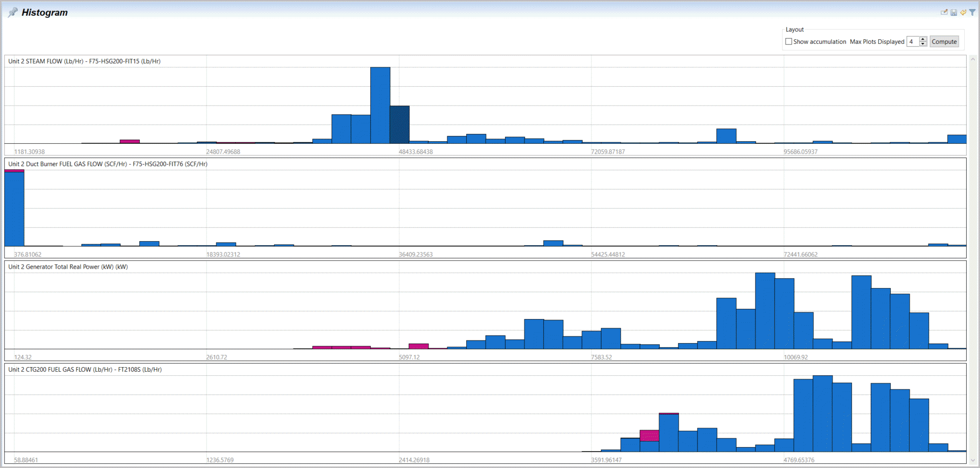The image size is (980, 468).
Task: Click the yellow undo arrow icon
Action: (963, 12)
